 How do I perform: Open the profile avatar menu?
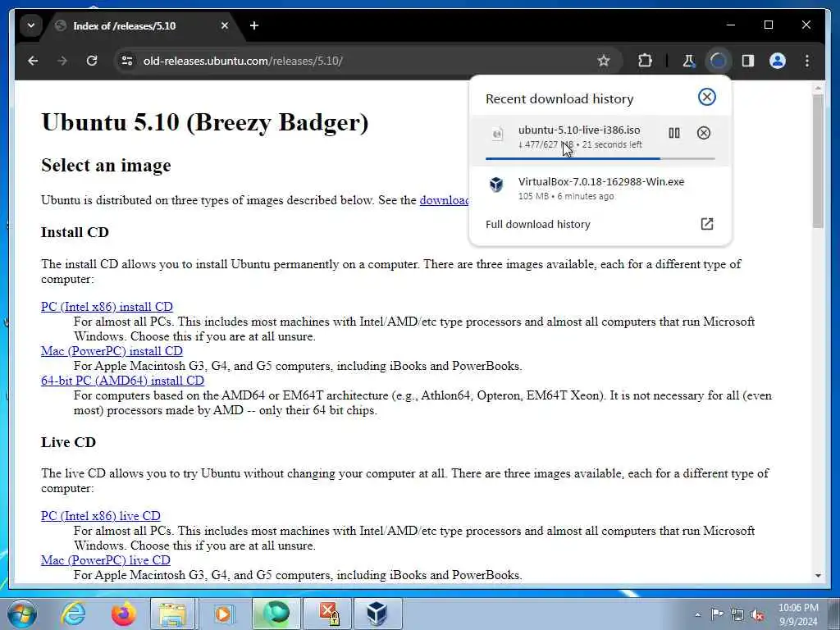click(x=778, y=61)
